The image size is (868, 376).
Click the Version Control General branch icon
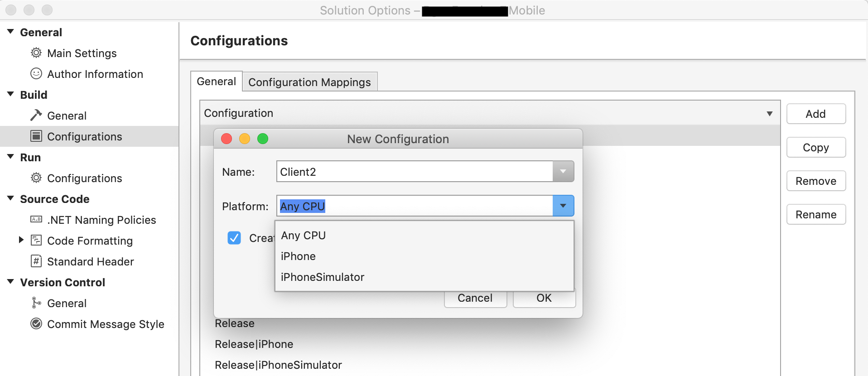36,303
